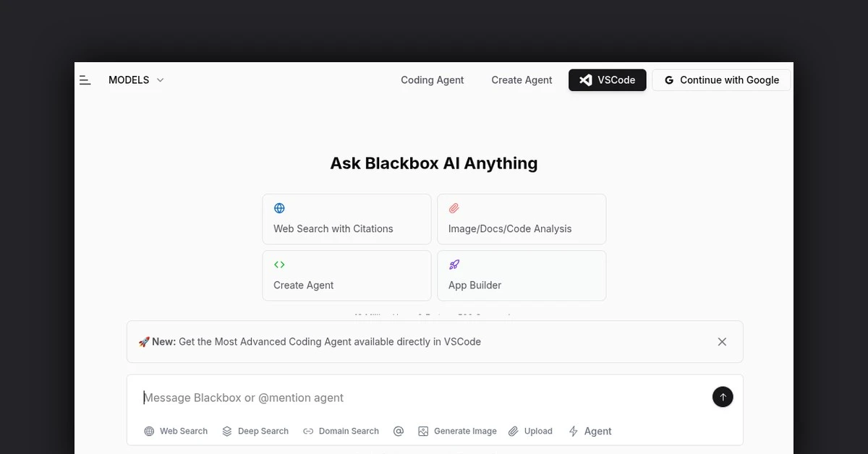
Task: Select the Web Search globe icon
Action: click(x=150, y=431)
